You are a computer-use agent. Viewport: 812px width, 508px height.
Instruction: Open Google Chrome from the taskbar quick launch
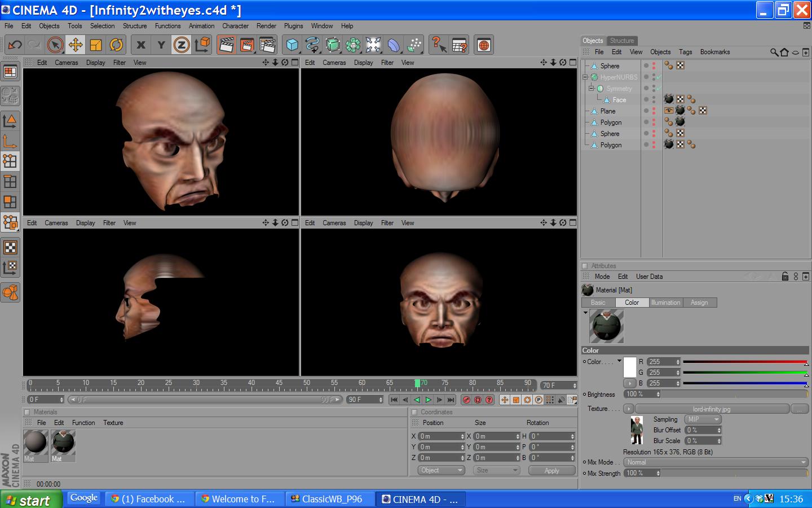[84, 498]
